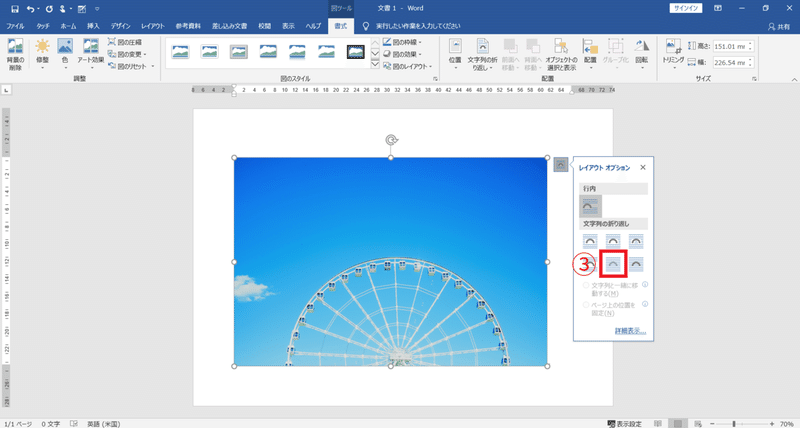The width and height of the screenshot is (800, 428).
Task: Switch to the 挿入 (Insert) tab
Action: click(93, 26)
